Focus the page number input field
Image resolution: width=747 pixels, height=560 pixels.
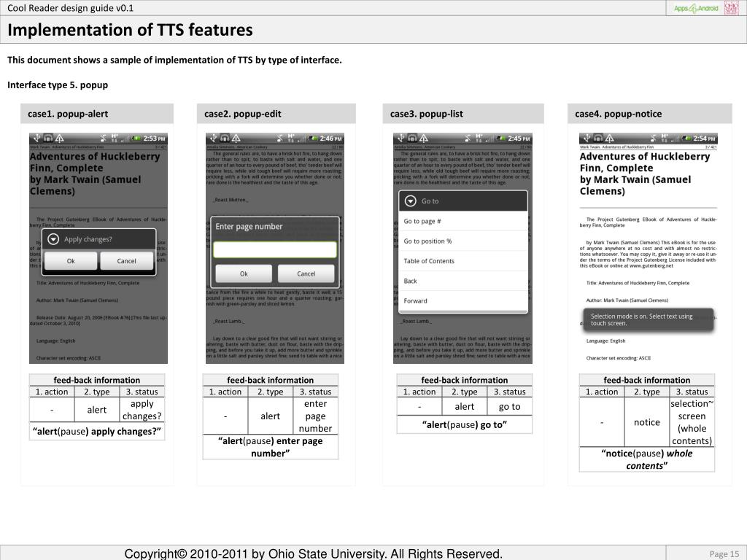point(275,249)
